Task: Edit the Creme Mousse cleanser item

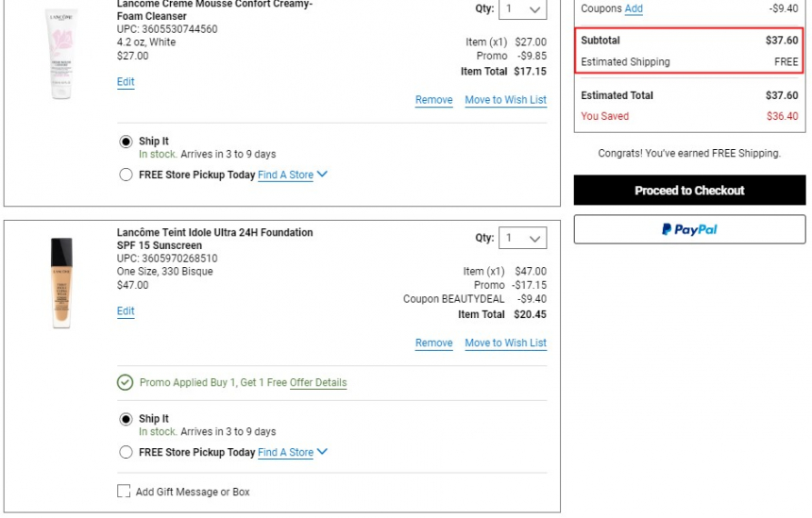Action: tap(126, 82)
